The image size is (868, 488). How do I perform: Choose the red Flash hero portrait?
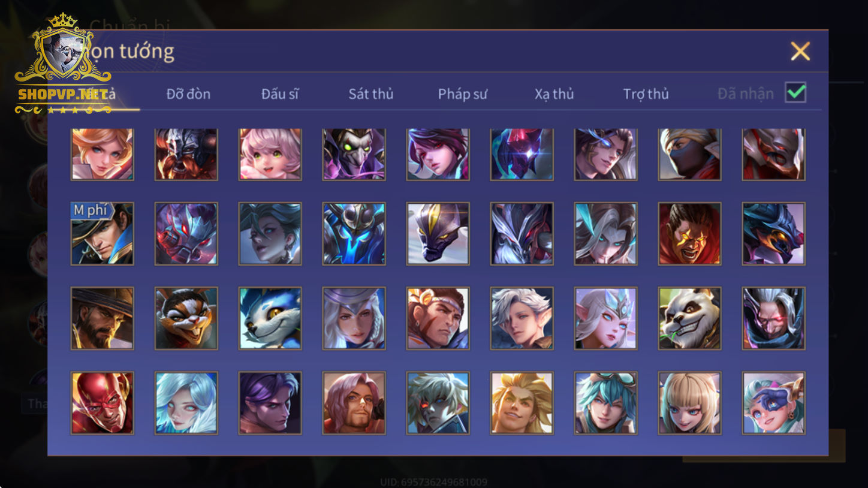click(103, 403)
